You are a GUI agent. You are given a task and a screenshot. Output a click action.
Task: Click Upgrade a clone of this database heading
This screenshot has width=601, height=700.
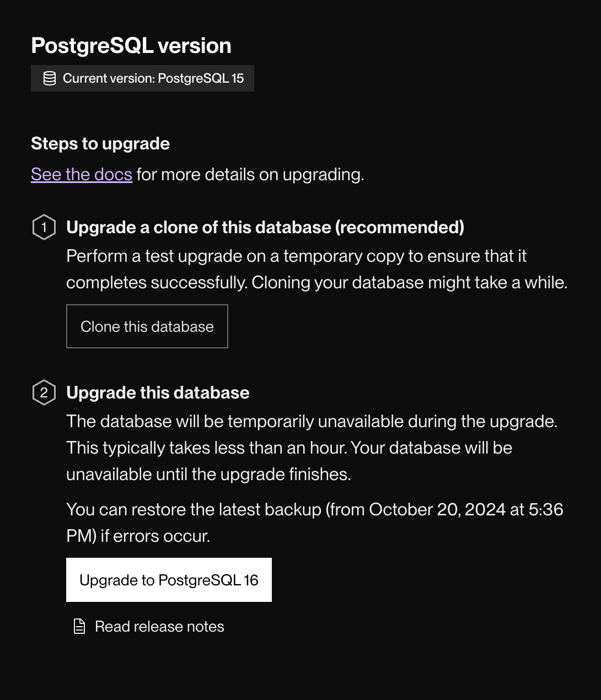tap(265, 227)
